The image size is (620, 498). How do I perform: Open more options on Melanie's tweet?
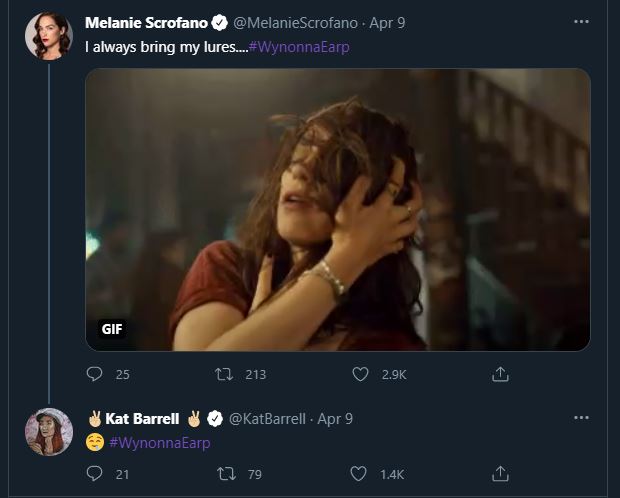point(581,21)
